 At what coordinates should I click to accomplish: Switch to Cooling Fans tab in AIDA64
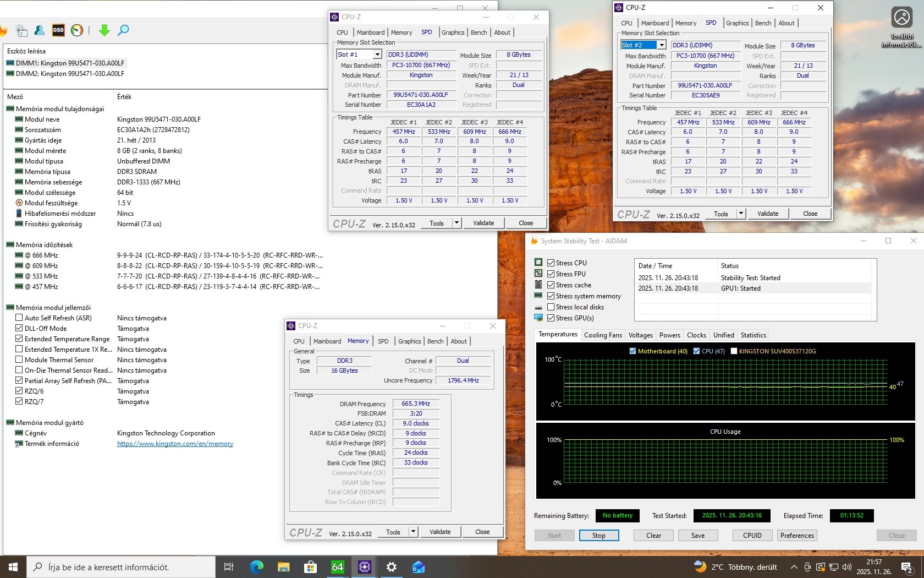(x=603, y=335)
